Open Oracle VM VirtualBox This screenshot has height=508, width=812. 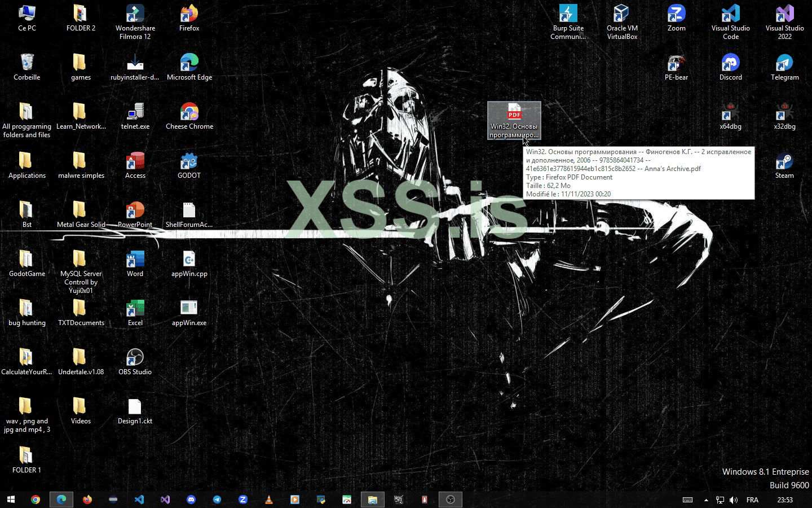pos(622,19)
